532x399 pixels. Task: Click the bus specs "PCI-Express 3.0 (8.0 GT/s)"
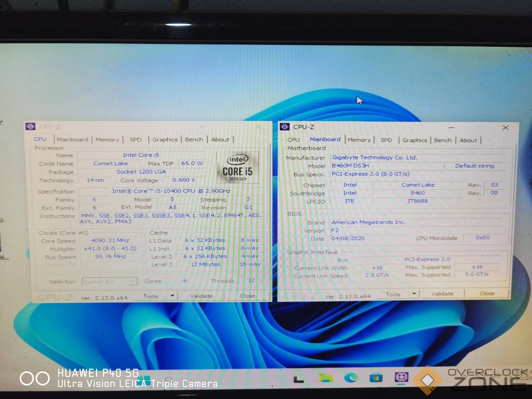(x=371, y=174)
